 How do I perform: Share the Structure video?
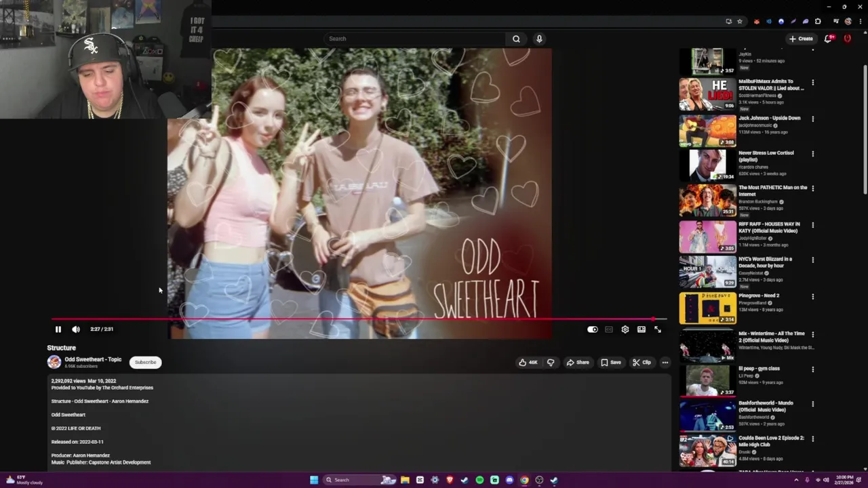[578, 363]
